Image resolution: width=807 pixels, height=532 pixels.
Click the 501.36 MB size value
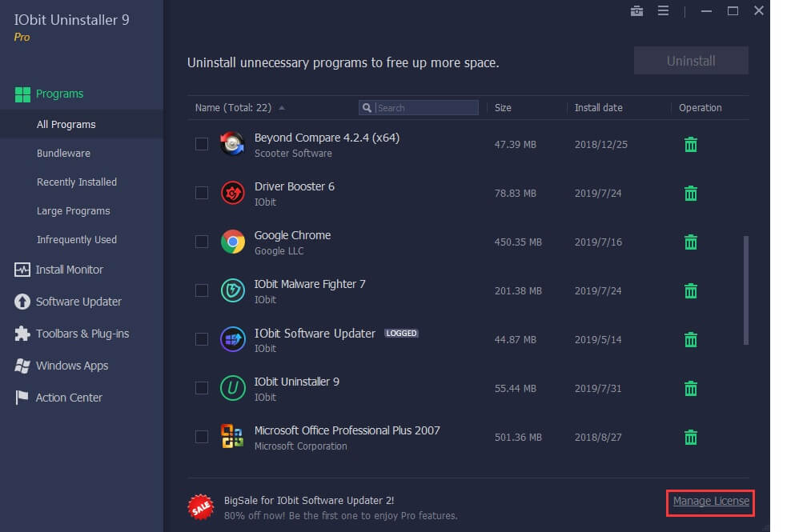click(518, 438)
